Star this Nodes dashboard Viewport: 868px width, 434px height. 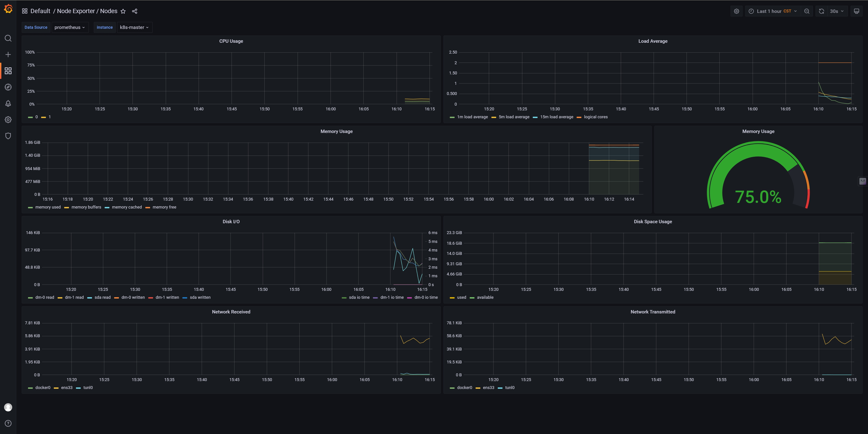(123, 11)
